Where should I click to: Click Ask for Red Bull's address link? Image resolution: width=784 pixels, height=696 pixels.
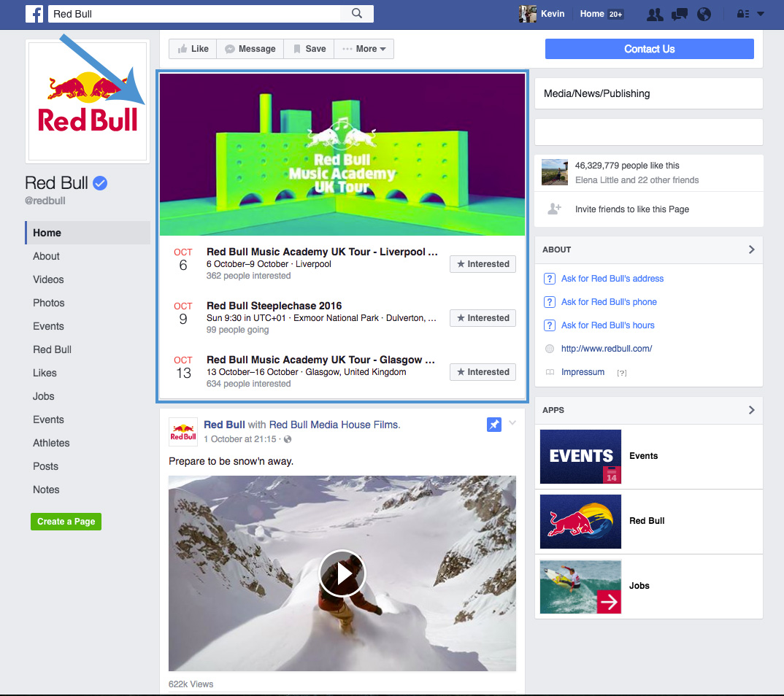[612, 279]
